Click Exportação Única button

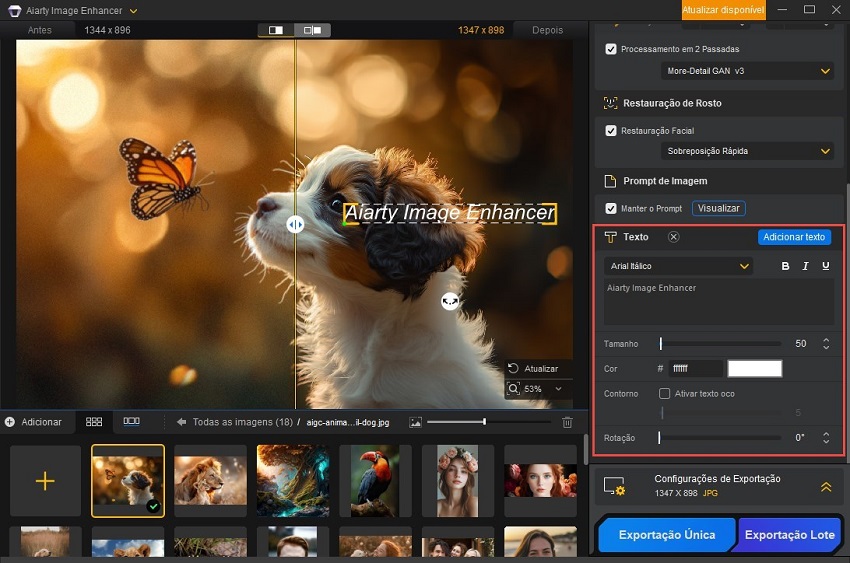tap(667, 535)
